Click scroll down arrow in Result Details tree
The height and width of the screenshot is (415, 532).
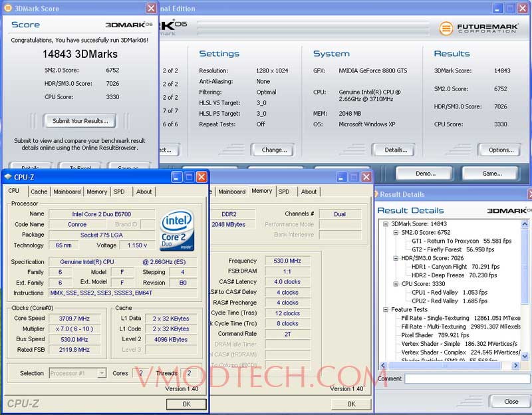click(525, 356)
